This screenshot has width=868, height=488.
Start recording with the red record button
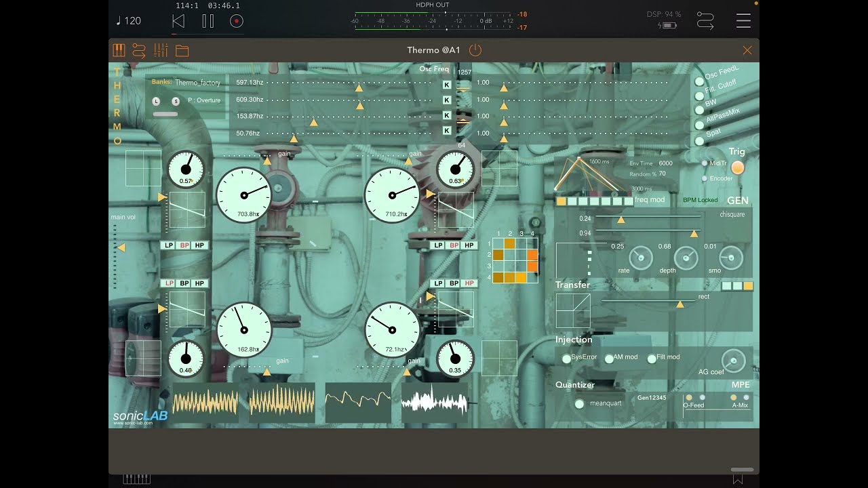(236, 21)
